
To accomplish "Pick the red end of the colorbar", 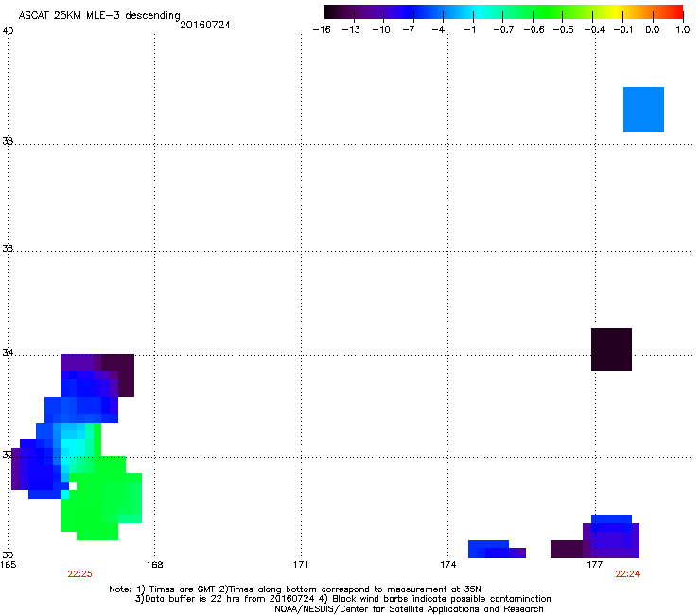I will tap(674, 12).
